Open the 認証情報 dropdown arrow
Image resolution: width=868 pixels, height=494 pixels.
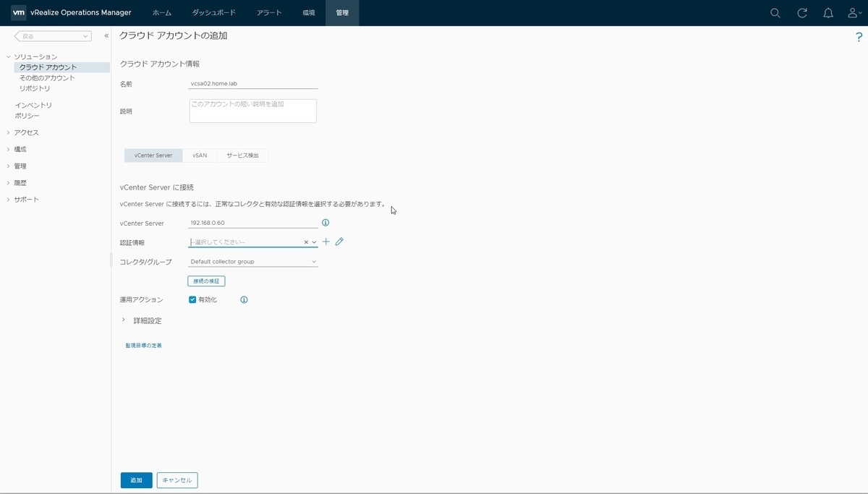coord(315,242)
